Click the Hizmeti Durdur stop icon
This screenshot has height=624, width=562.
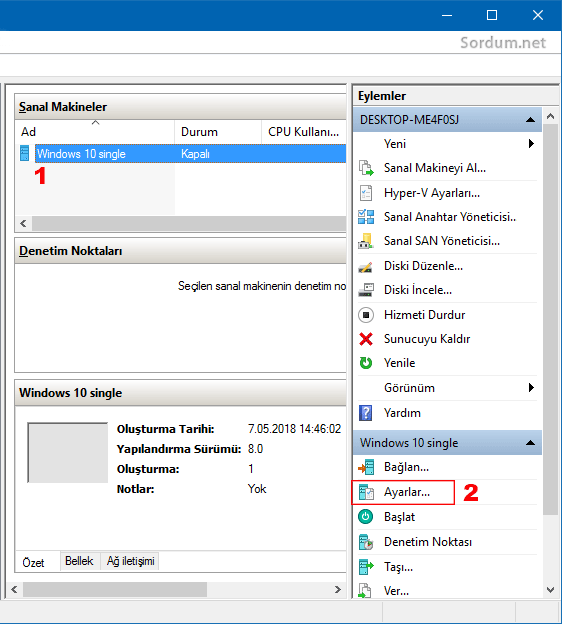(x=366, y=315)
